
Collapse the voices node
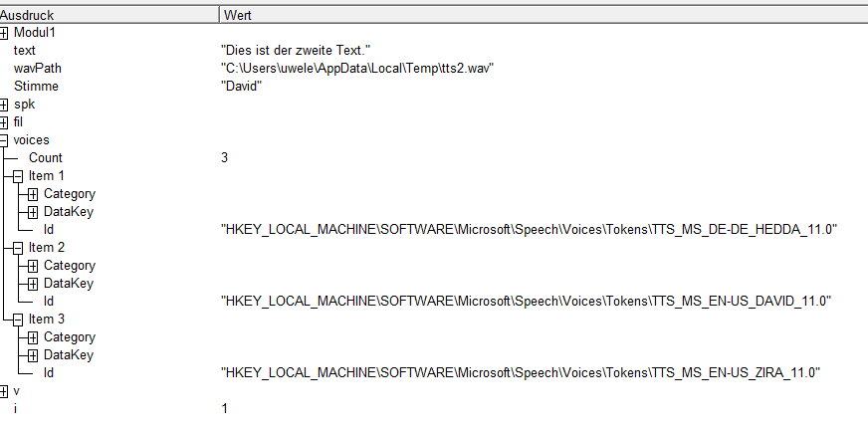click(3, 140)
